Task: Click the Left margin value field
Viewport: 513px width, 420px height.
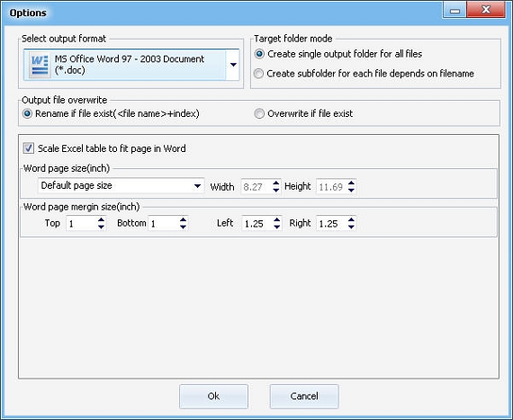Action: (257, 224)
